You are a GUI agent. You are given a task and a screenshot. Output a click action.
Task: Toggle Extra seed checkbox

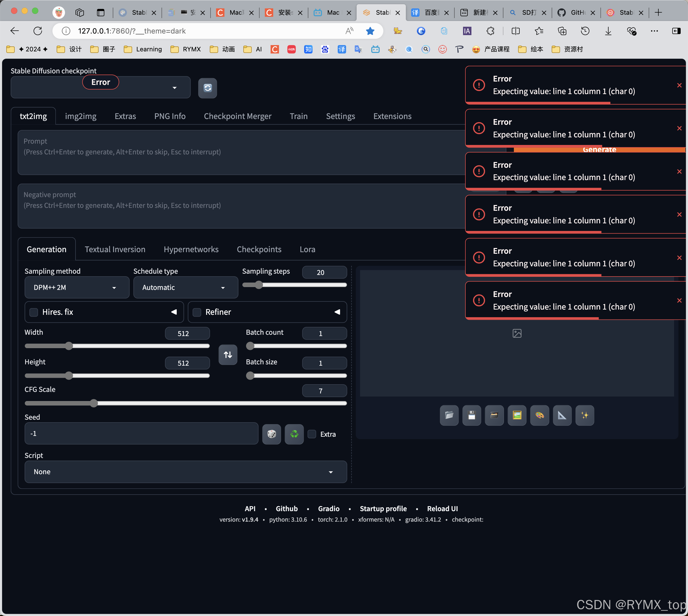(x=312, y=434)
